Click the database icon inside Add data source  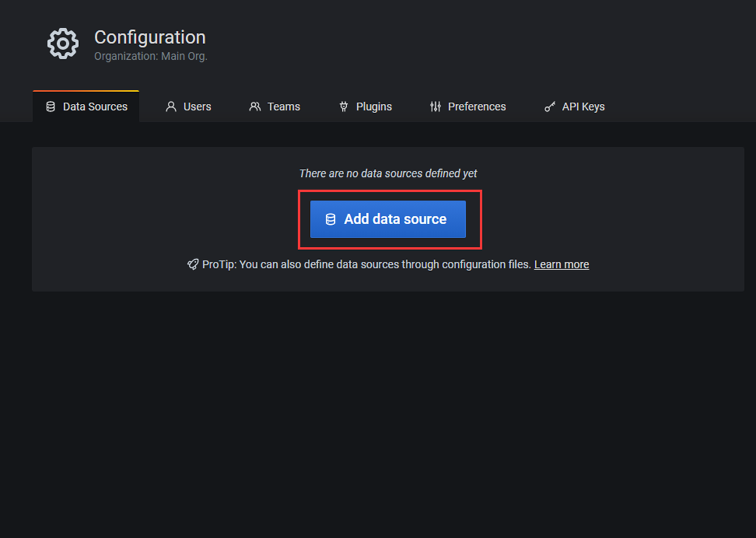click(x=330, y=220)
